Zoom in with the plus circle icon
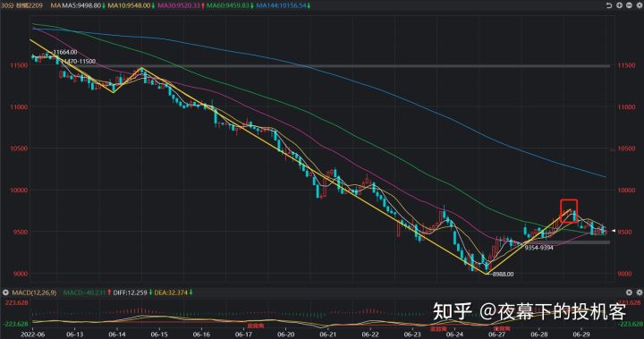 pyautogui.click(x=619, y=5)
